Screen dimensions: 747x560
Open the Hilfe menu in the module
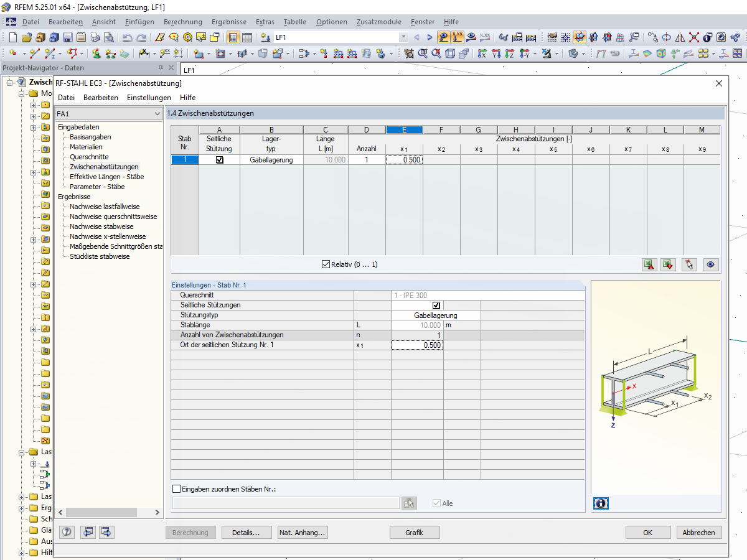[187, 98]
